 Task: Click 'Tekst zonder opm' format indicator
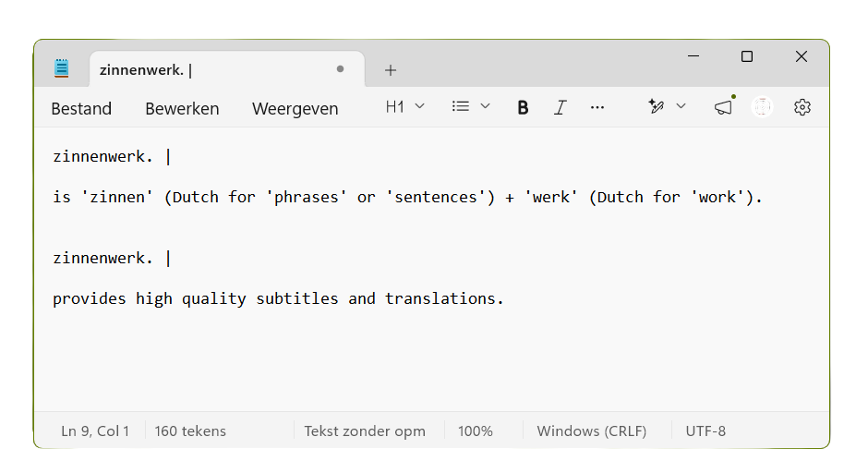click(x=365, y=431)
